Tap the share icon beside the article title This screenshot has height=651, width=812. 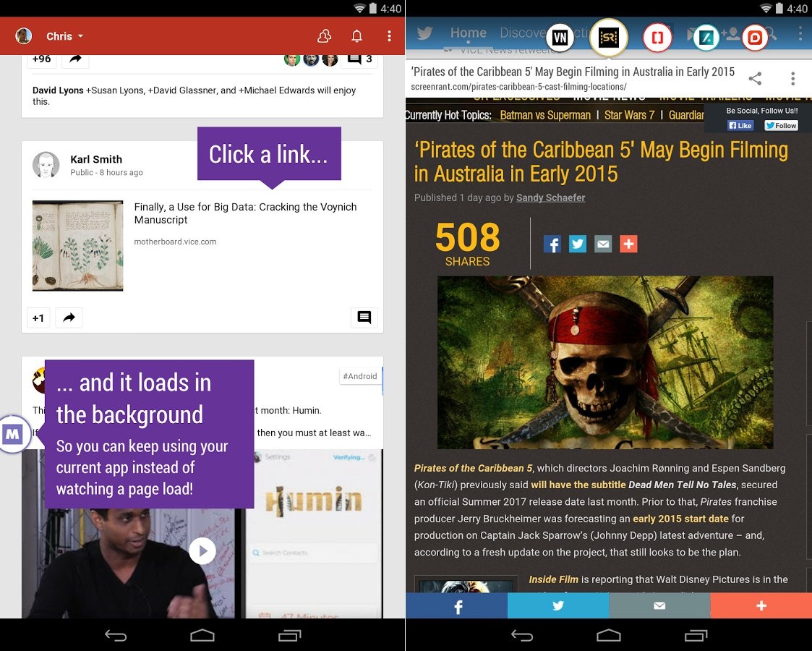click(x=754, y=79)
